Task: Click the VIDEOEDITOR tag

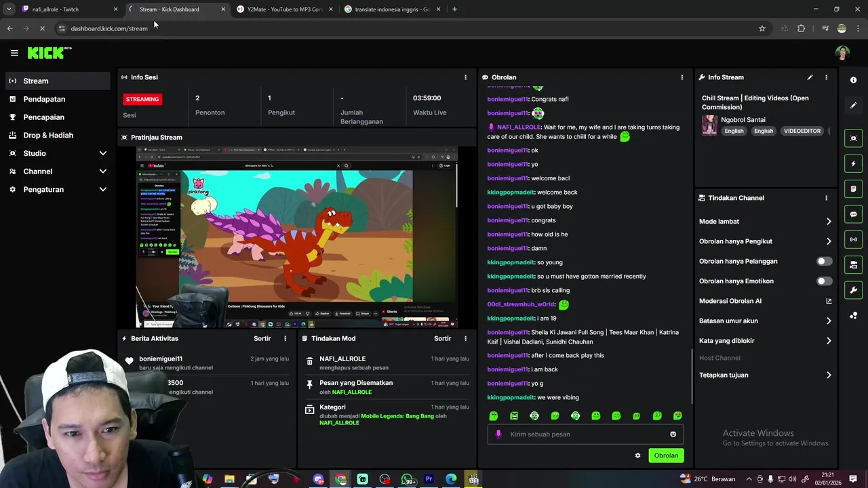Action: point(802,131)
